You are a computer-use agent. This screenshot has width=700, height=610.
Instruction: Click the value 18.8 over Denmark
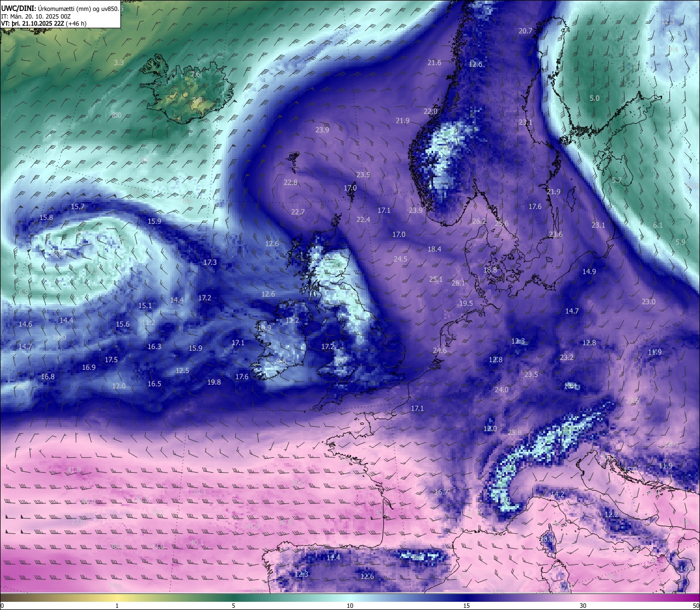pyautogui.click(x=491, y=270)
